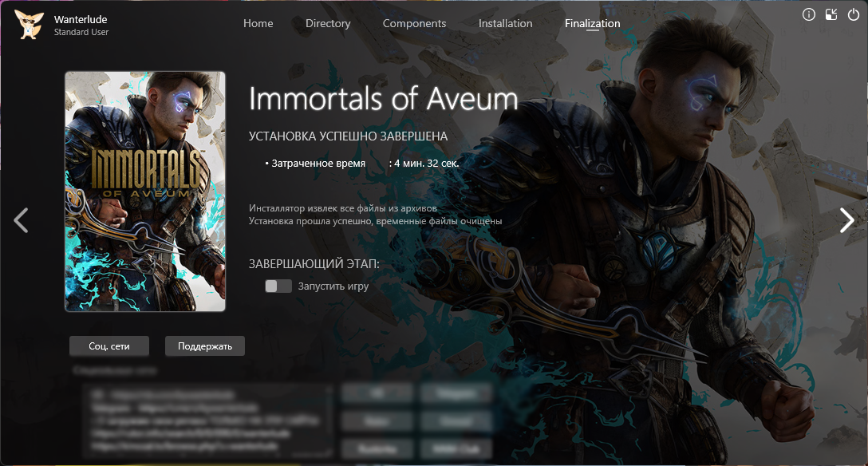Click the Immortals of Aveum cover art
Viewport: 868px width, 466px height.
tap(145, 192)
